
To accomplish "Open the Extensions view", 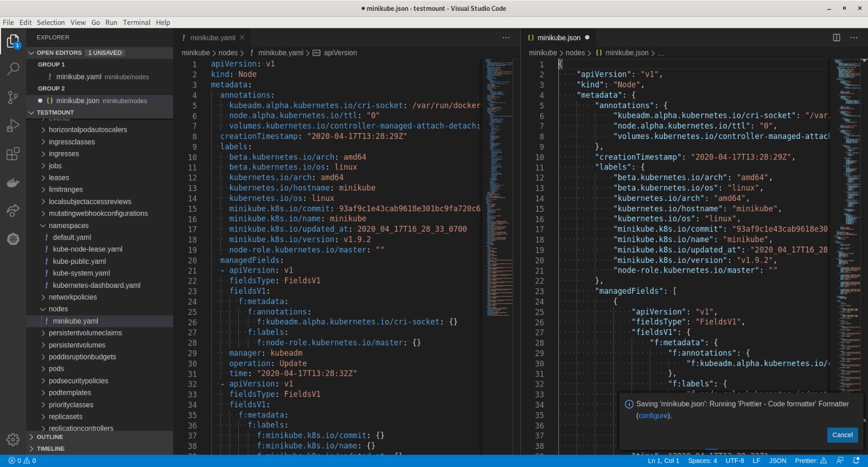I will (x=13, y=154).
